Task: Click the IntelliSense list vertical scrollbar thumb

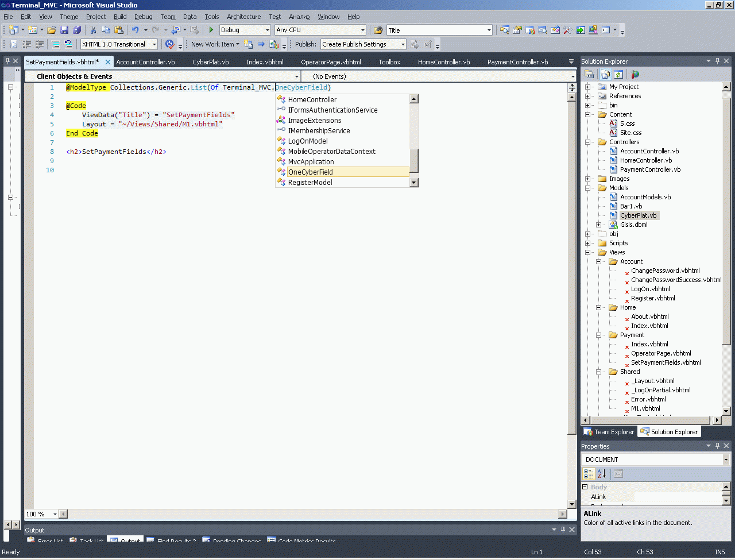Action: coord(413,160)
